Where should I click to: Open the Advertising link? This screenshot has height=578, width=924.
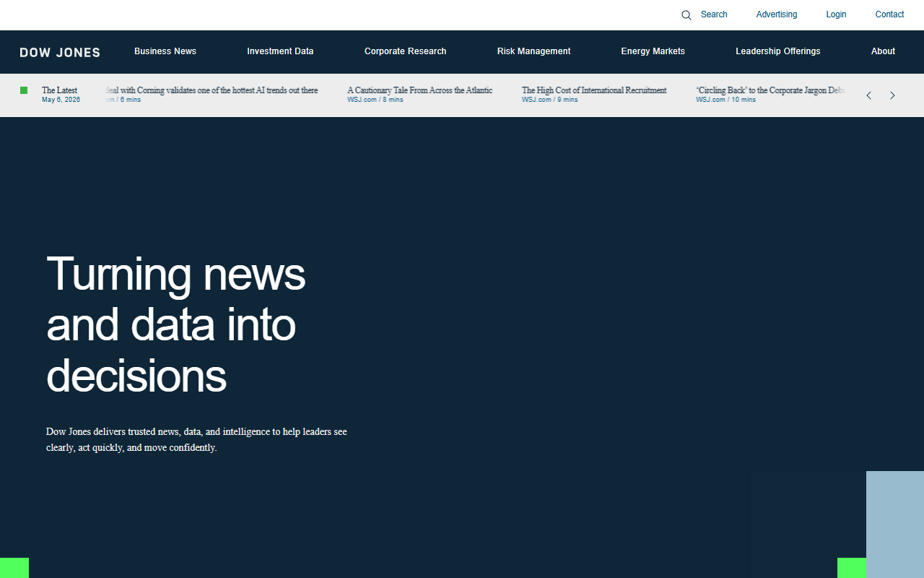777,14
